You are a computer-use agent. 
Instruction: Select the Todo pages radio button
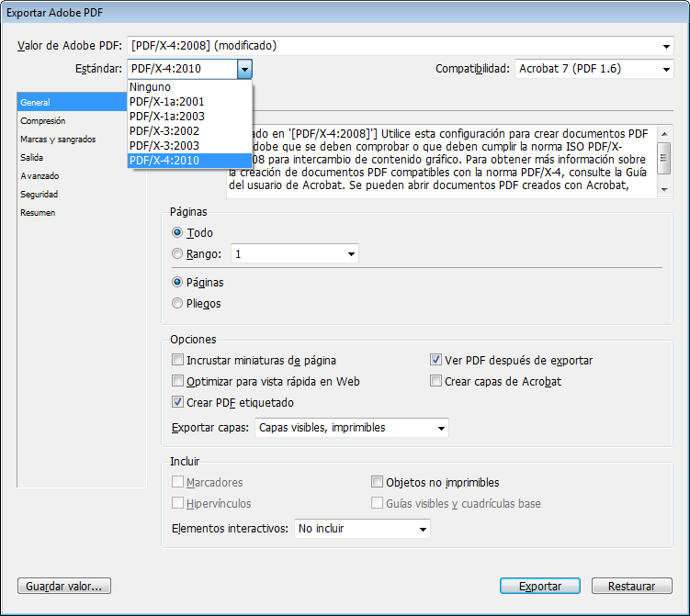click(177, 232)
